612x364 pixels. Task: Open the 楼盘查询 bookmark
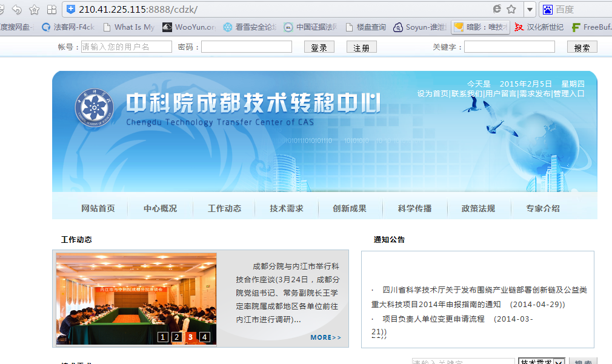tap(366, 27)
